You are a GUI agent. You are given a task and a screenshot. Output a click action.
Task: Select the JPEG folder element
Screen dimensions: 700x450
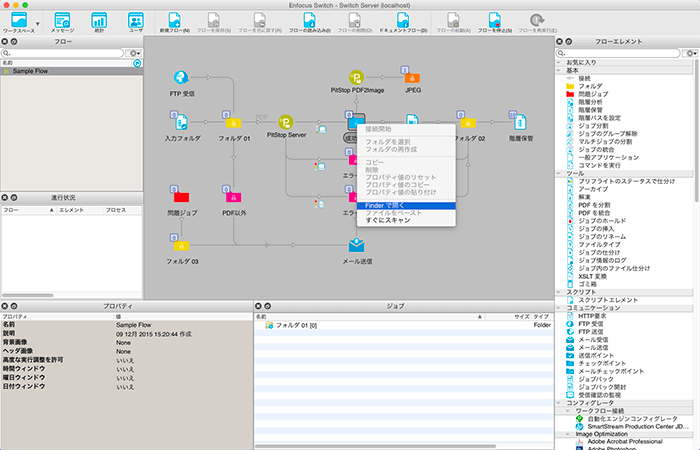coord(412,78)
